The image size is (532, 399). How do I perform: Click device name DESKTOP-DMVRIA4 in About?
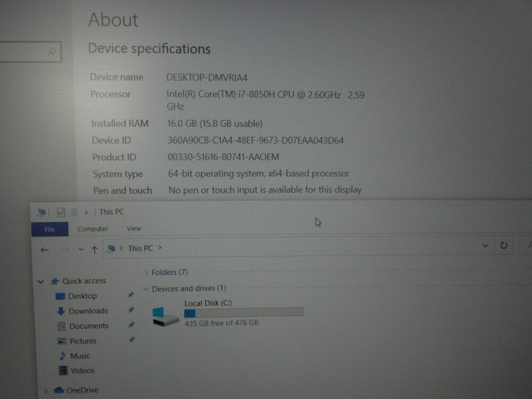pos(206,78)
